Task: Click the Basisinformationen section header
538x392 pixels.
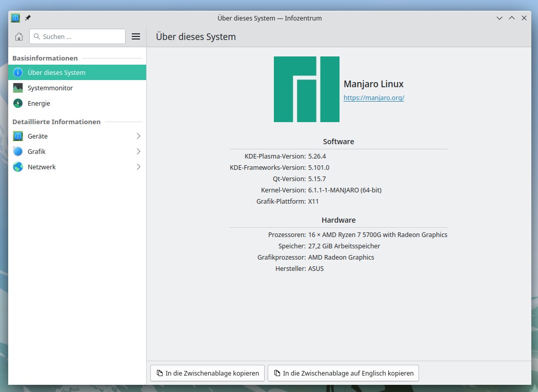Action: [45, 58]
